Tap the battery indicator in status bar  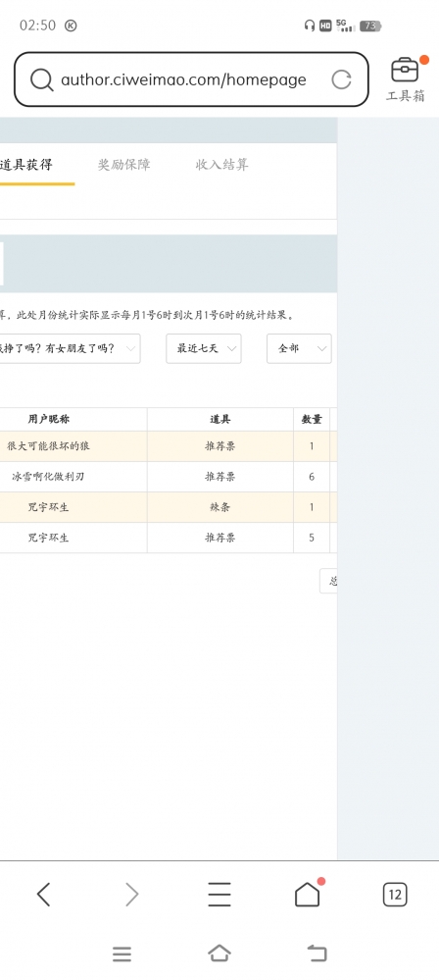point(370,26)
